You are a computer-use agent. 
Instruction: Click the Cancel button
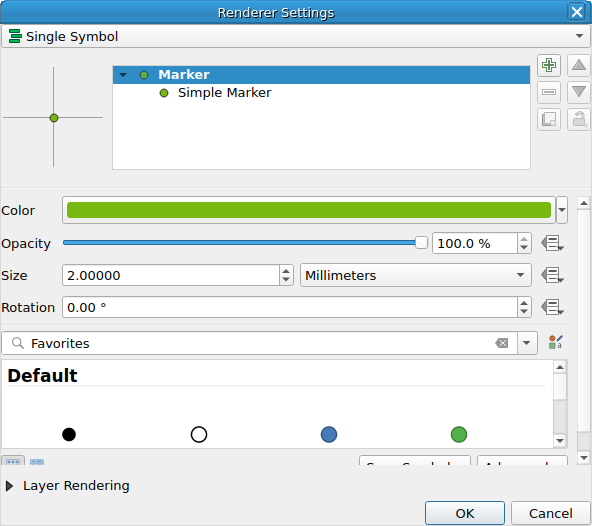click(x=550, y=514)
